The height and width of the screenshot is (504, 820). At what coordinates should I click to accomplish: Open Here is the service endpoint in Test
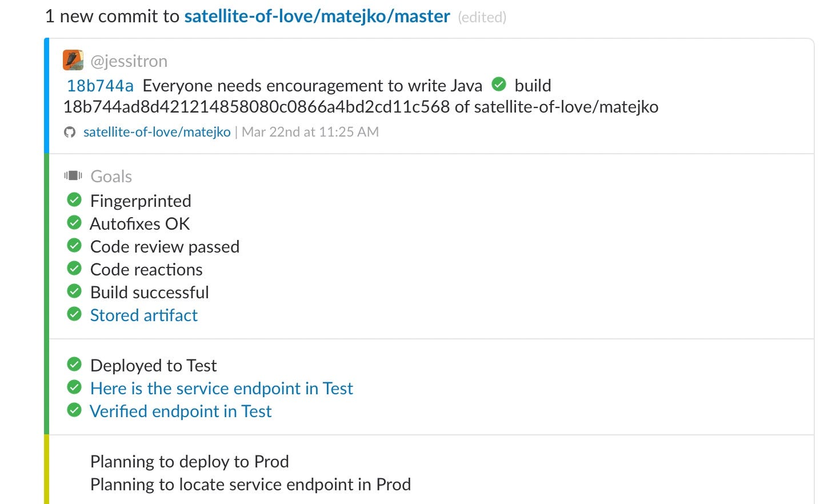pyautogui.click(x=222, y=389)
